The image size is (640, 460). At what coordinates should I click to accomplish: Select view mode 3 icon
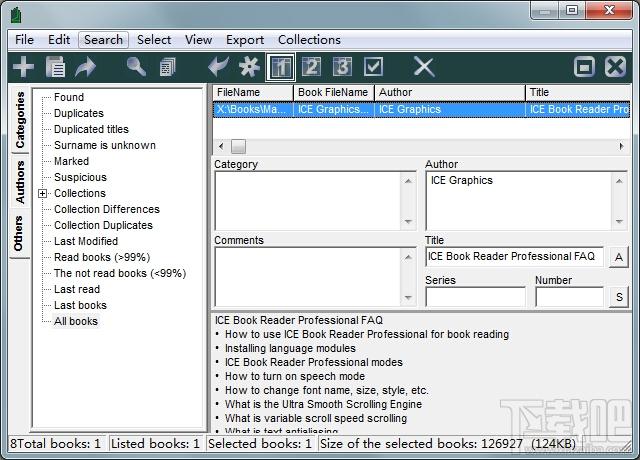[342, 67]
